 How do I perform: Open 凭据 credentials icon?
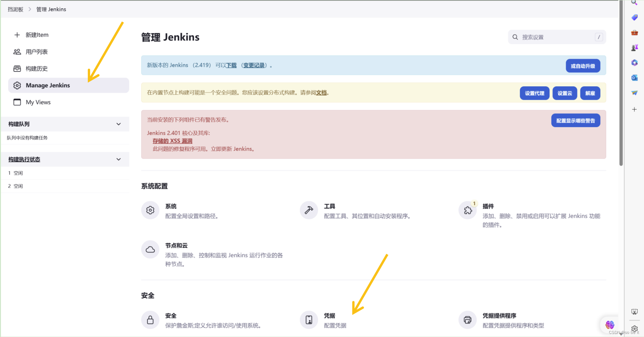pos(309,320)
